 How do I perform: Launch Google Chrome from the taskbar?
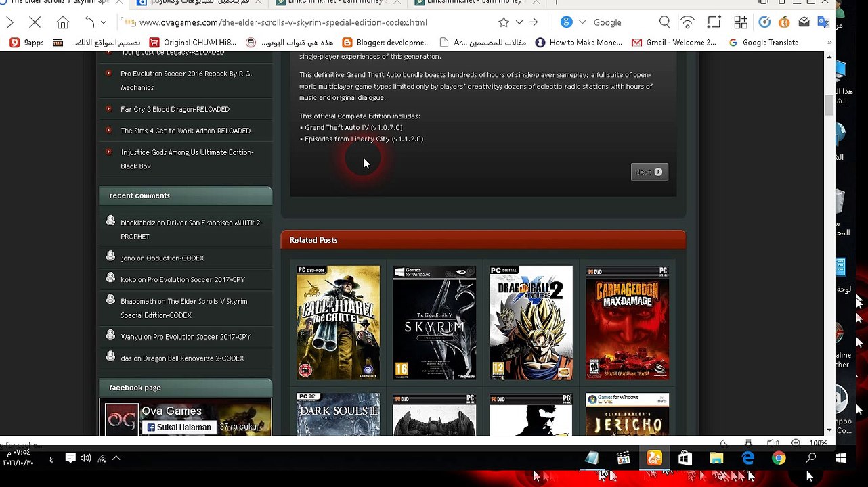click(779, 459)
